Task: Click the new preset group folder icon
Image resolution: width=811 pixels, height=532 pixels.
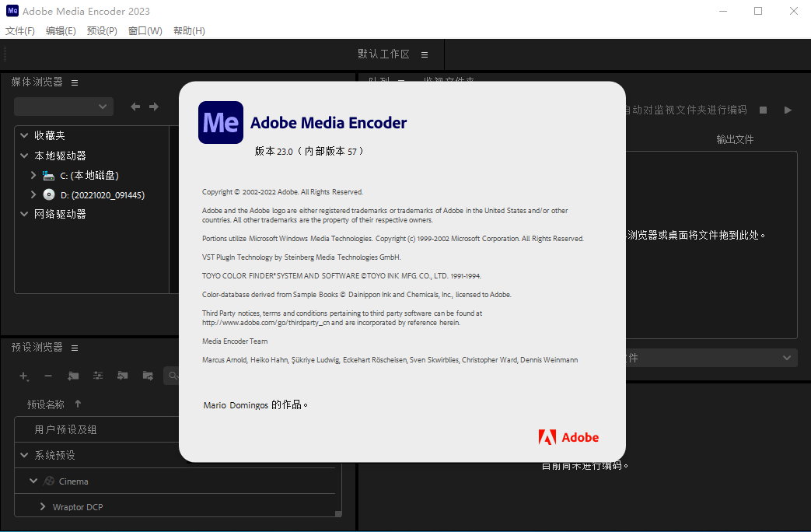Action: pyautogui.click(x=73, y=376)
